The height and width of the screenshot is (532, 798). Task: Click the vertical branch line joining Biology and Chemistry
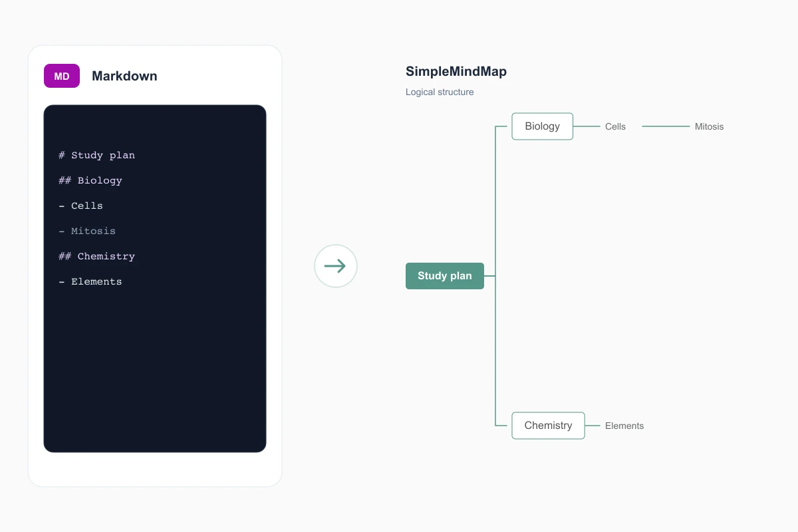click(x=496, y=276)
